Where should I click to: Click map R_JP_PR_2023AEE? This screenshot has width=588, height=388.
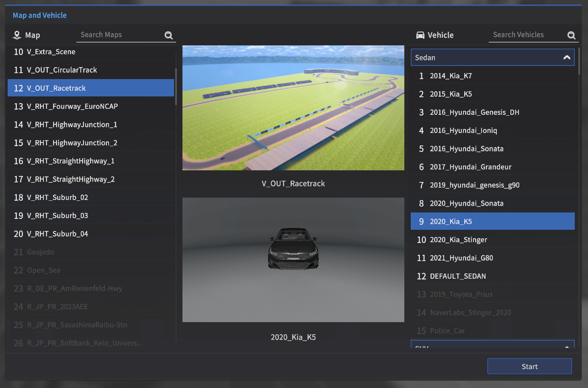91,306
